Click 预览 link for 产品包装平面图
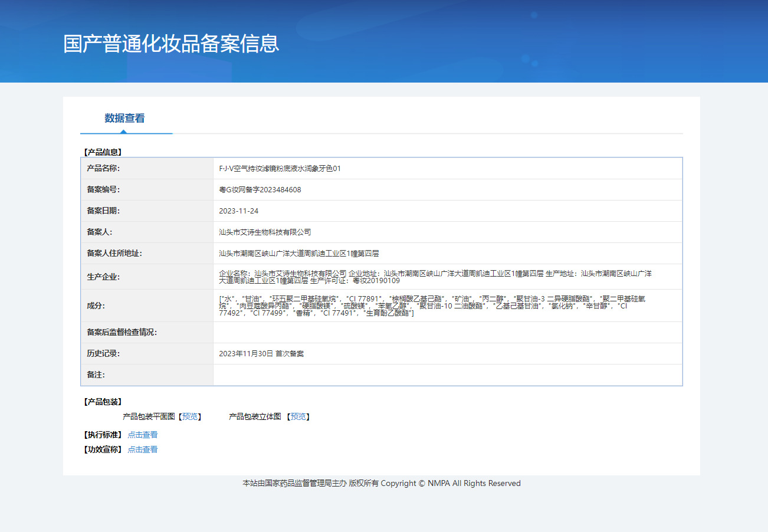Screen dimensions: 768x532 190,416
